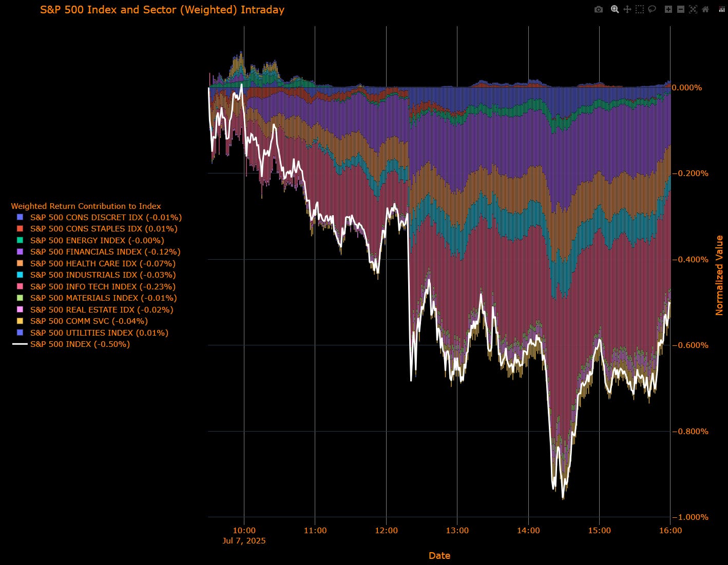This screenshot has height=565, width=728.
Task: Click the '−0.800%' y-axis tick label
Action: (x=690, y=432)
